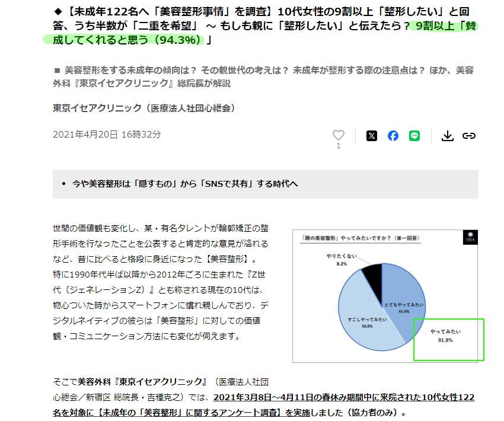Share the article on X

tap(372, 136)
